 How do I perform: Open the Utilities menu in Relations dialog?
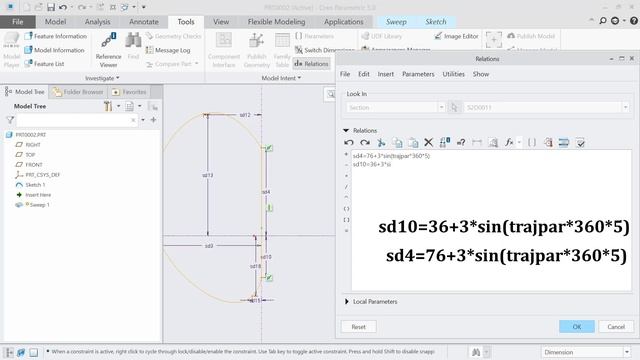453,74
